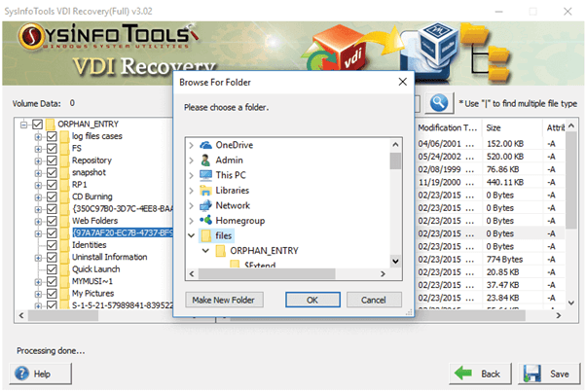Click the file list scroll right arrow
The image size is (586, 392).
[x=559, y=315]
